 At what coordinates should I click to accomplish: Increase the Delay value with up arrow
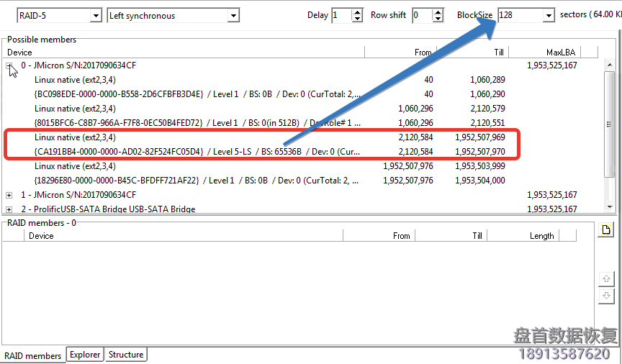point(357,12)
